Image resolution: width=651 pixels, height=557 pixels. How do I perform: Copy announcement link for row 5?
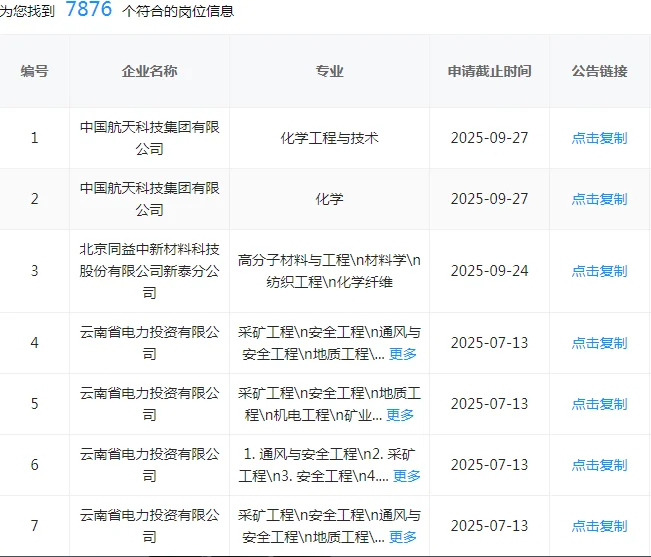(x=599, y=404)
